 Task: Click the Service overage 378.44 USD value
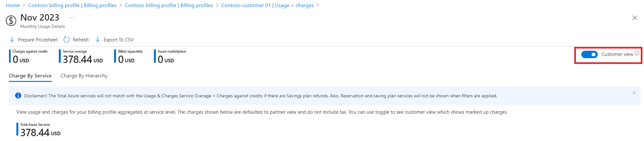83,59
